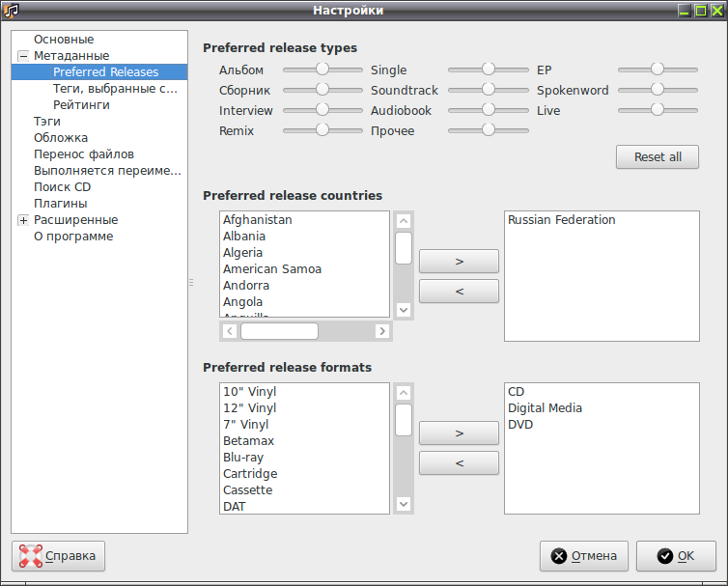Select Основные in the settings tree
The width and height of the screenshot is (728, 586).
[64, 40]
